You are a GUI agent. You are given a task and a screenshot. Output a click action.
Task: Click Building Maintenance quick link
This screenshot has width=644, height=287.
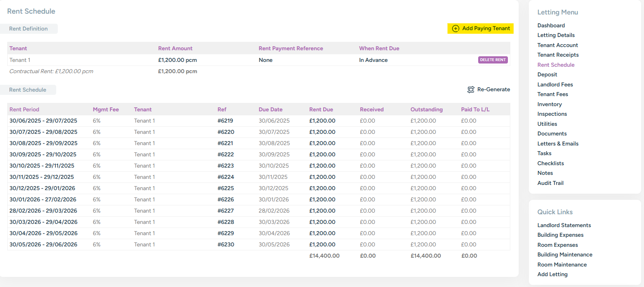[565, 255]
